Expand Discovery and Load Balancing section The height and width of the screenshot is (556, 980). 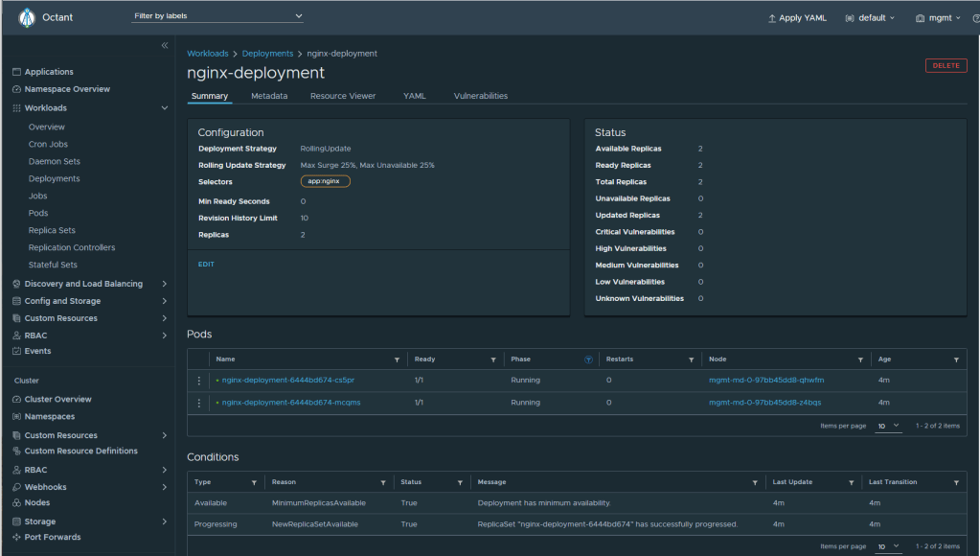[165, 284]
